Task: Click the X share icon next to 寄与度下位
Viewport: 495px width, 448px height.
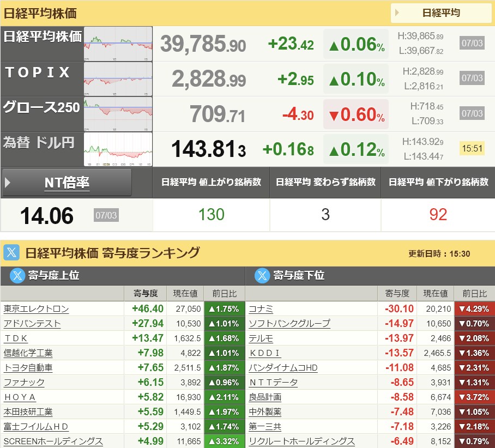Action: (262, 276)
